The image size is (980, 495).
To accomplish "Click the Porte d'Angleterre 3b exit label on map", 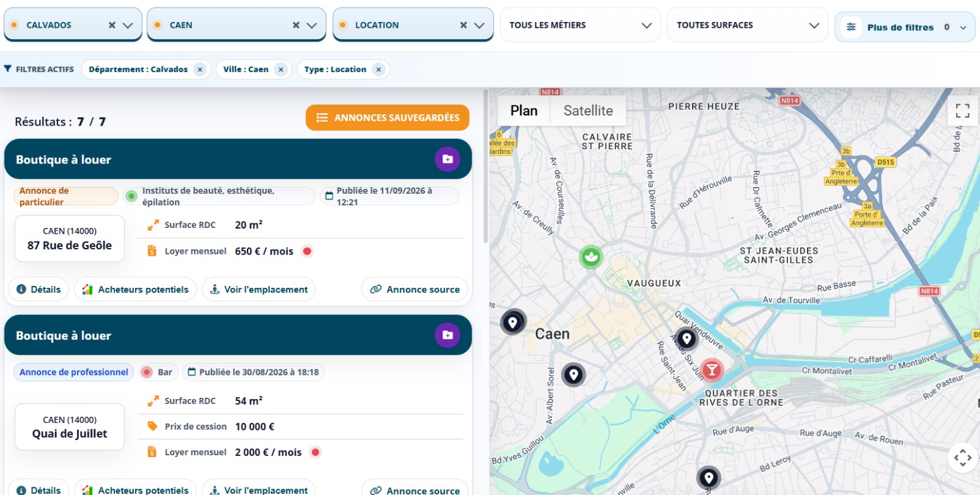I will pyautogui.click(x=842, y=172).
